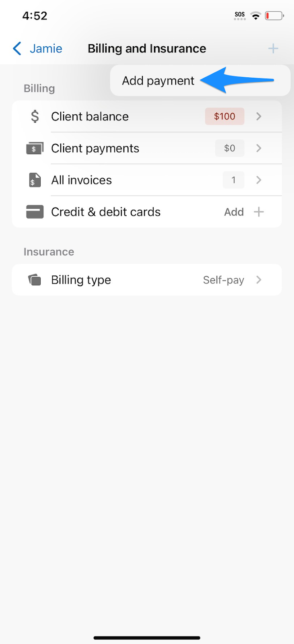Tap the $0 client payments badge
The width and height of the screenshot is (294, 644).
point(230,148)
